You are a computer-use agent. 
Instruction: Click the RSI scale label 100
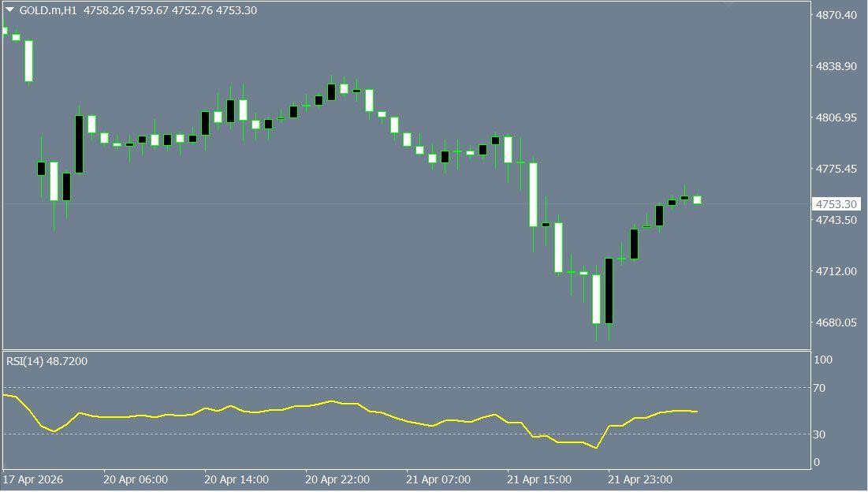click(822, 360)
